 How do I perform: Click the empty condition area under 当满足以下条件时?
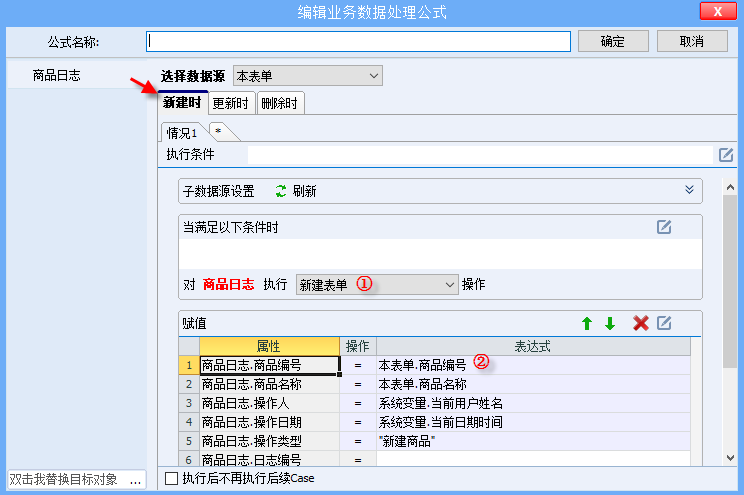[440, 254]
